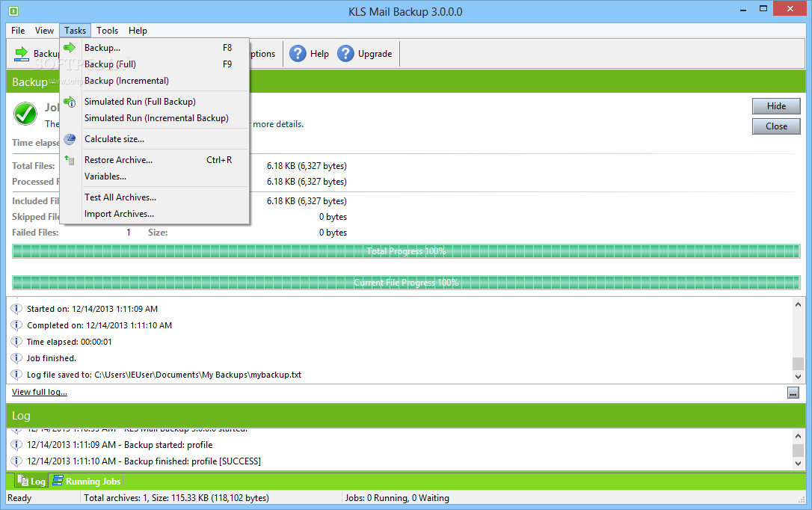Click the Calculate size pie icon

(70, 139)
